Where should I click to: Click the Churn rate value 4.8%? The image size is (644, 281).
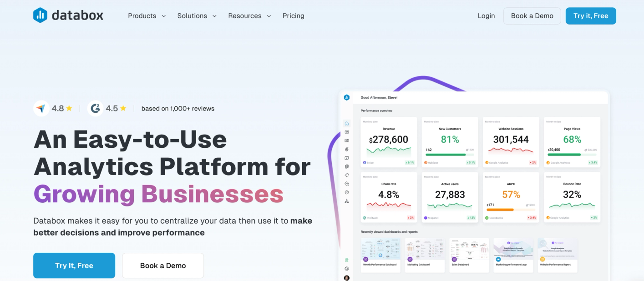click(389, 195)
